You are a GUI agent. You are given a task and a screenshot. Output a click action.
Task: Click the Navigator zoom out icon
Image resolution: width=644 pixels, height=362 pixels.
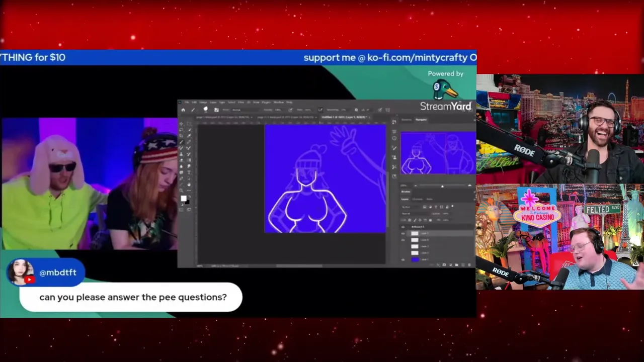pyautogui.click(x=416, y=186)
